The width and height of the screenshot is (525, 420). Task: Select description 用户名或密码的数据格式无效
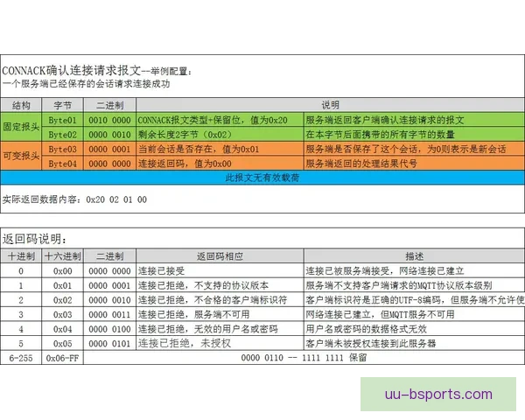pyautogui.click(x=415, y=329)
